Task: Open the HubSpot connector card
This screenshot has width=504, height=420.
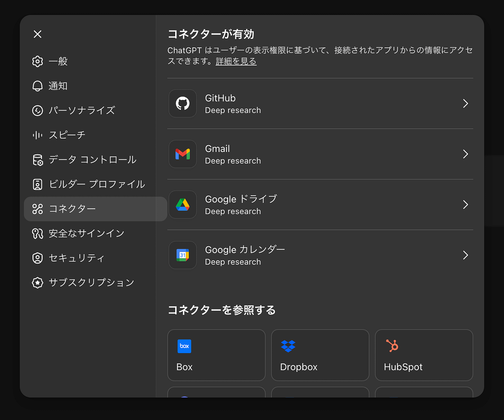Action: (424, 355)
